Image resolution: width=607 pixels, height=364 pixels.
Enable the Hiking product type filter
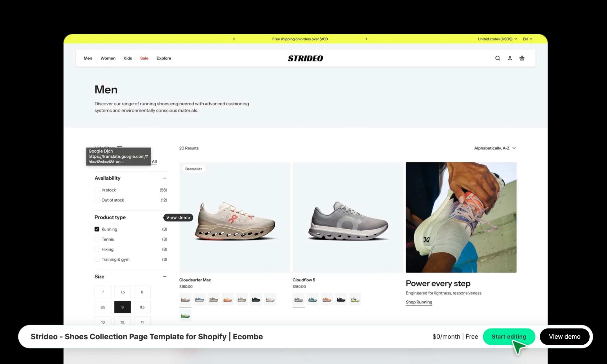point(97,249)
